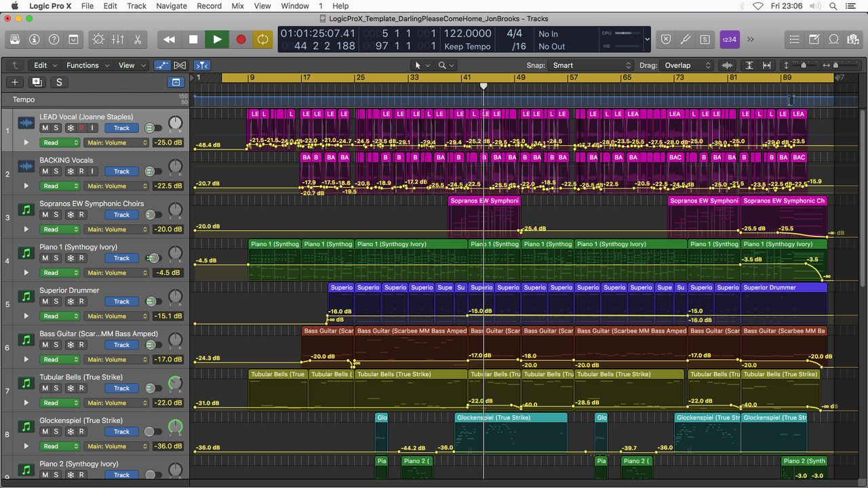
Task: Open Smart Controls dial icon
Action: coord(98,39)
